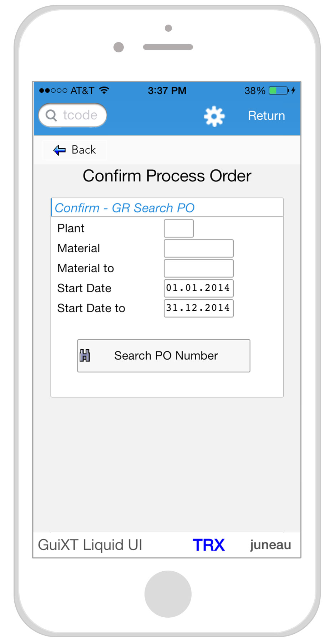Select the Material input box
Screen dimensions: 330x644
pos(198,248)
